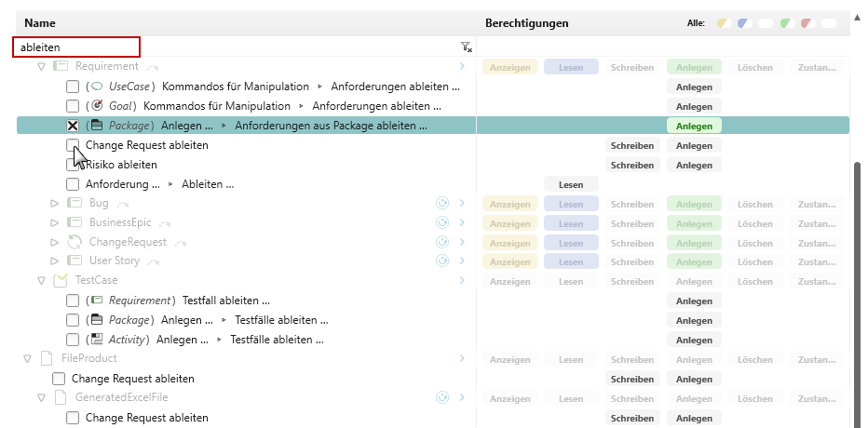
Task: Click the circular face icon in the User Story row
Action: tap(443, 261)
